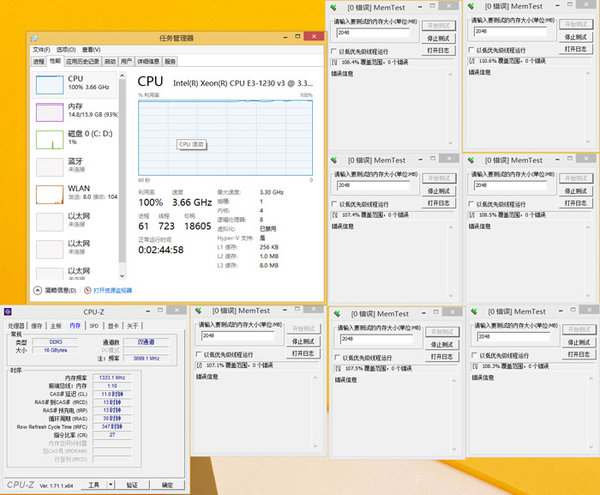The image size is (600, 495).
Task: Switch to the 主板 tab in CPU-Z
Action: (56, 326)
